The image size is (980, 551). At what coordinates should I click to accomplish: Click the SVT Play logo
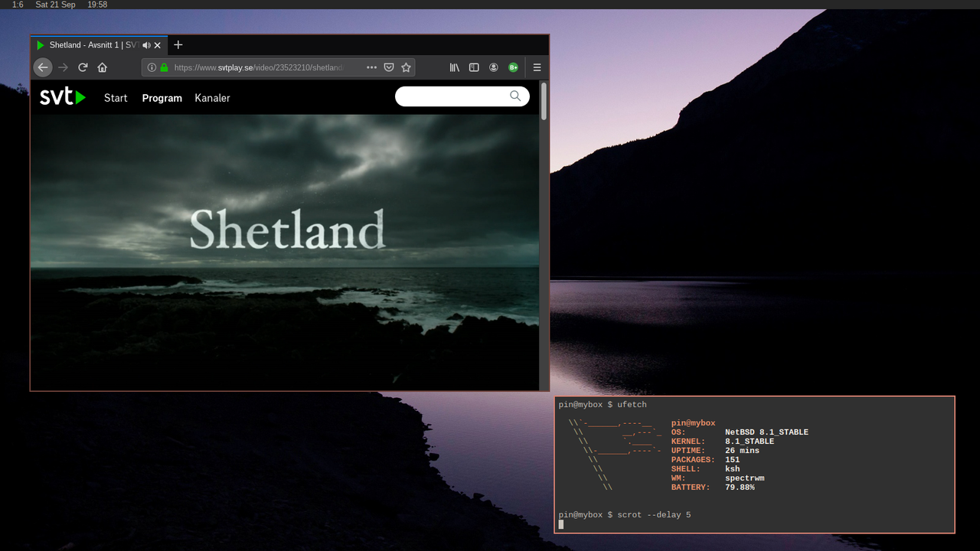click(x=63, y=97)
